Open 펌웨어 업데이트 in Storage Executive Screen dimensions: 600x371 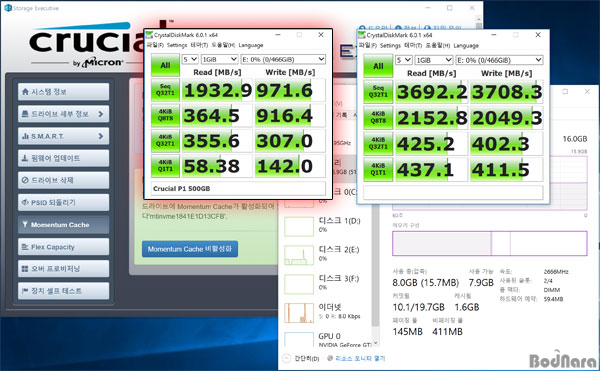pyautogui.click(x=63, y=158)
